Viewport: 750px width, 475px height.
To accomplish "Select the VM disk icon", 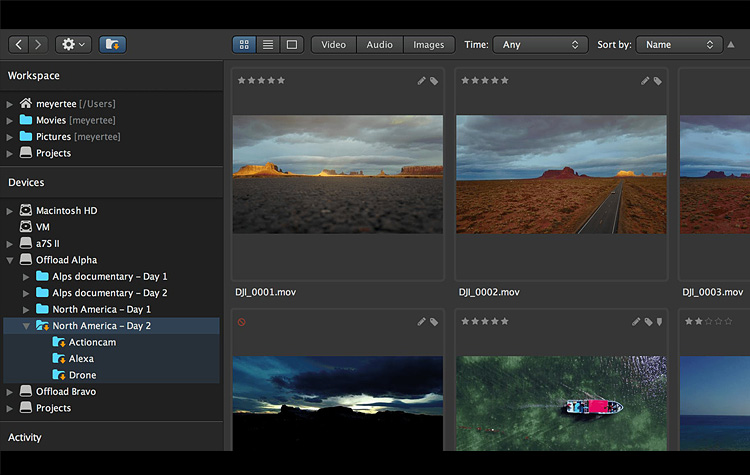I will 26,226.
